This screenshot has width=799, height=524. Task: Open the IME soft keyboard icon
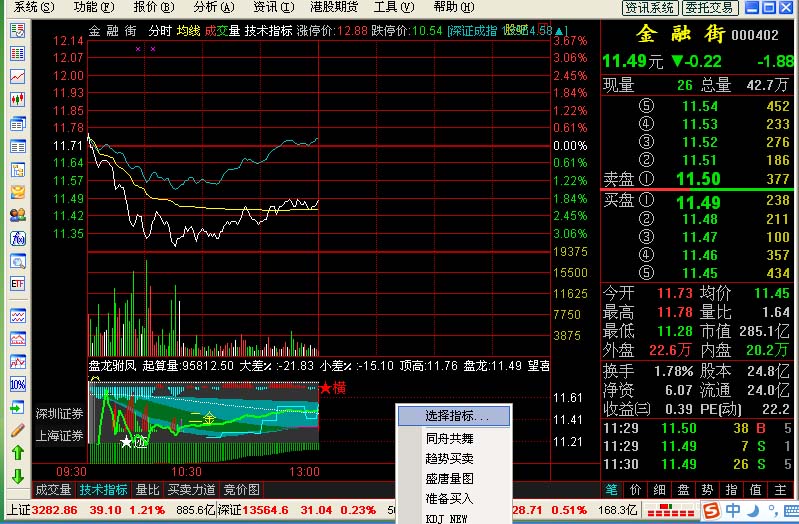[791, 511]
